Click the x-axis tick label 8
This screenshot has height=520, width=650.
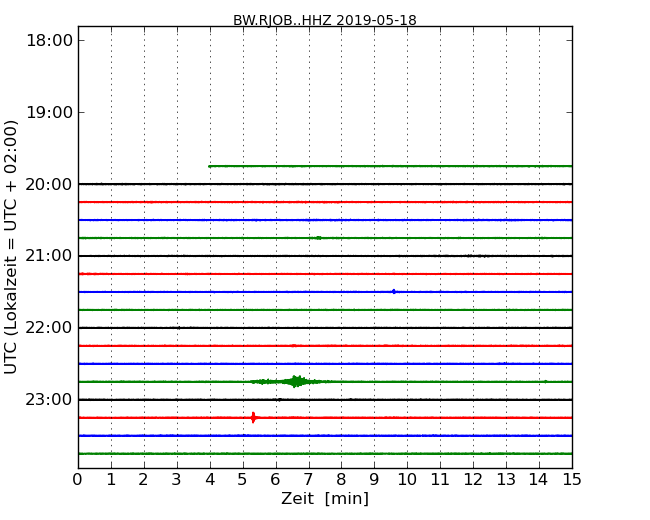point(341,479)
